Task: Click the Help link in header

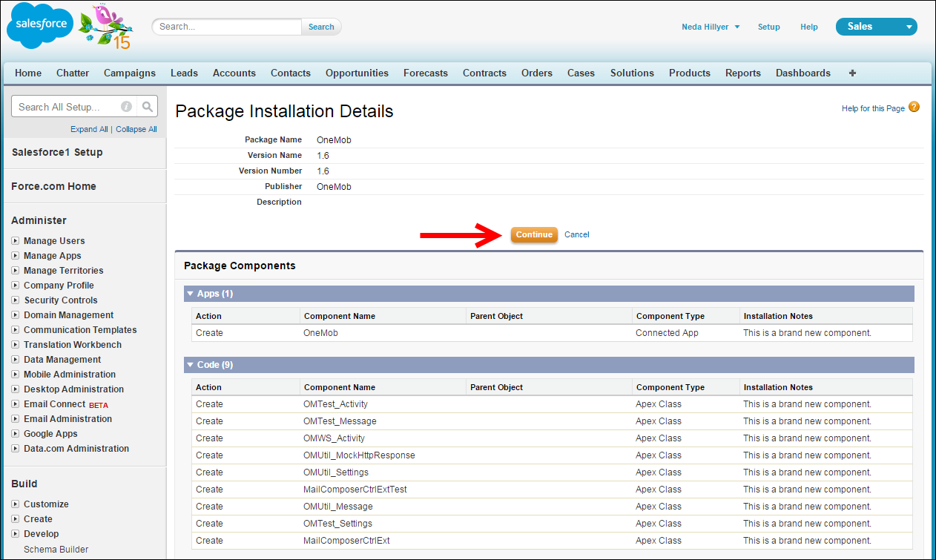Action: pos(809,27)
